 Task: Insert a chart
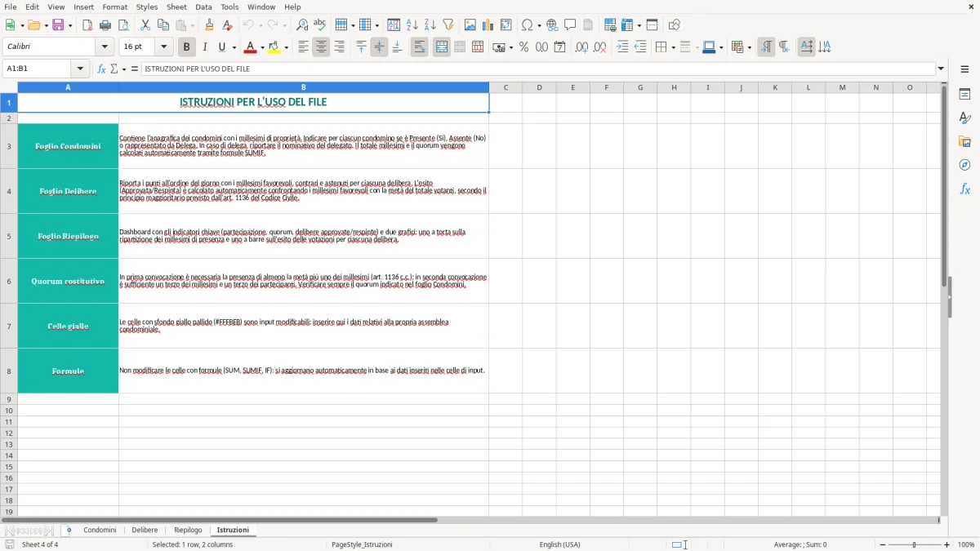click(x=488, y=25)
